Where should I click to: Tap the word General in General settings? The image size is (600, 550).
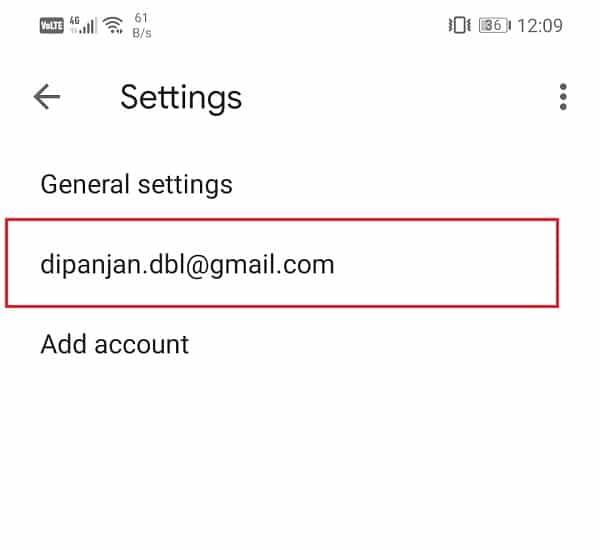tap(85, 184)
